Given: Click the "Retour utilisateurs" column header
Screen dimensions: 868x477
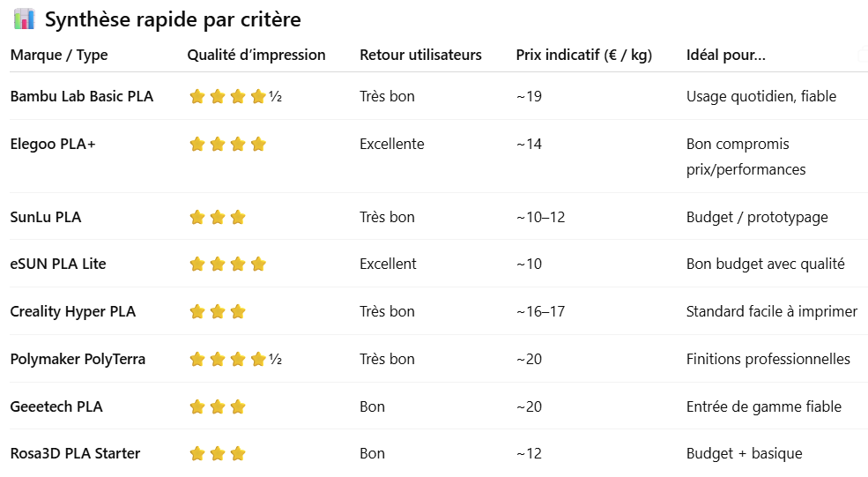Looking at the screenshot, I should pyautogui.click(x=420, y=55).
